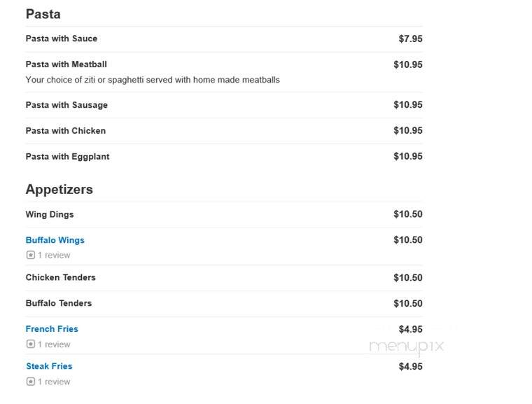Click the review star icon under French Fries
The image size is (532, 404).
(31, 344)
